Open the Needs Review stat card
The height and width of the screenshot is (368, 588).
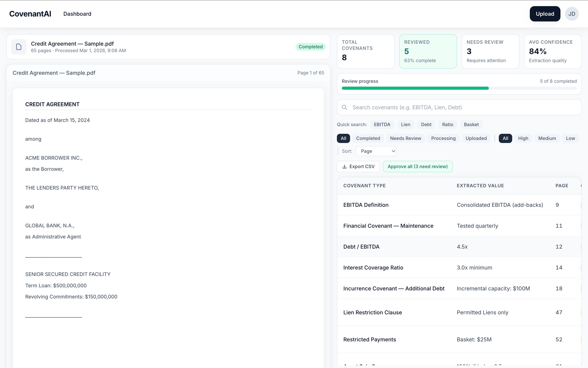490,51
